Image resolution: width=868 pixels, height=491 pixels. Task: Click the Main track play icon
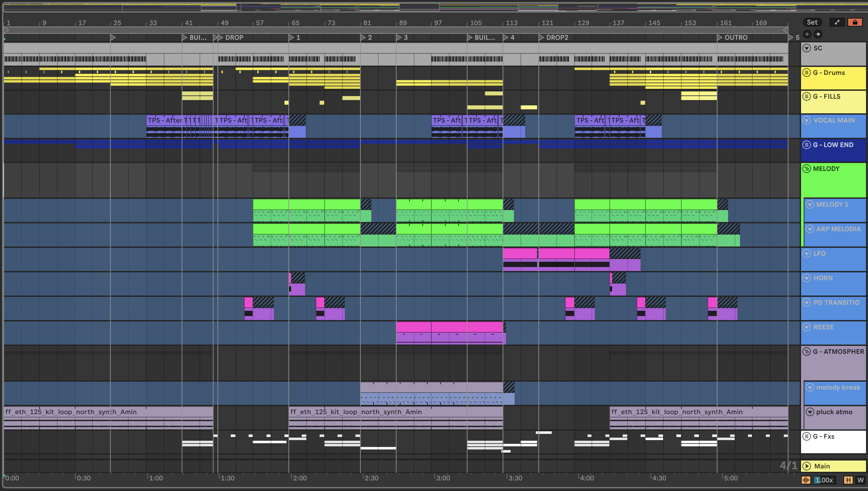click(x=807, y=466)
